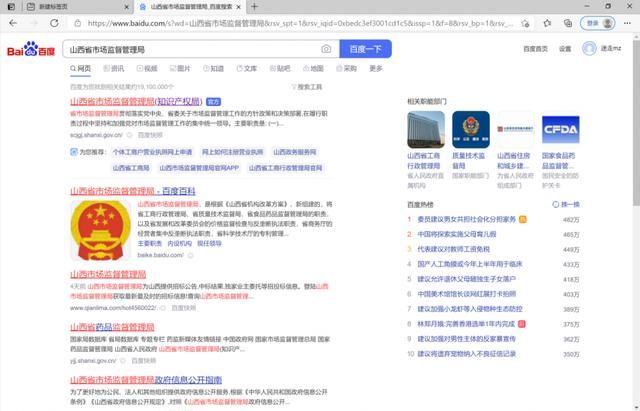Open hot topic 中国将探索实施父母育儿假

coord(457,234)
